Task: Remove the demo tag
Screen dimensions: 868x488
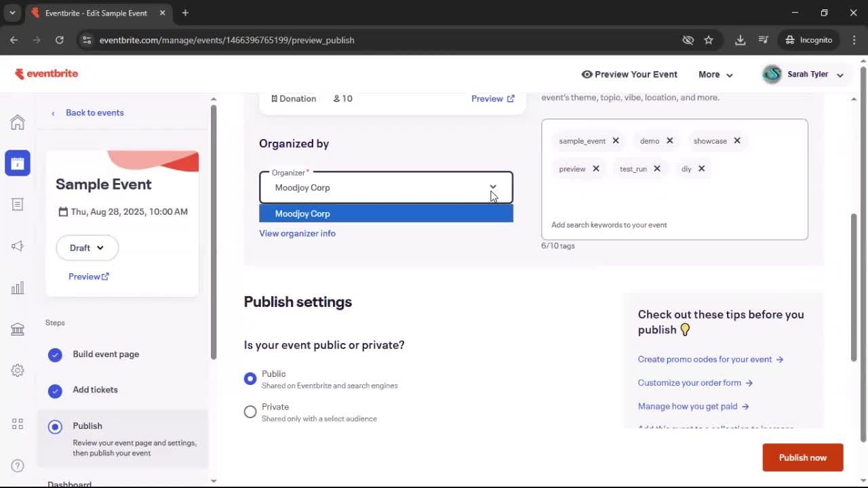Action: tap(669, 141)
